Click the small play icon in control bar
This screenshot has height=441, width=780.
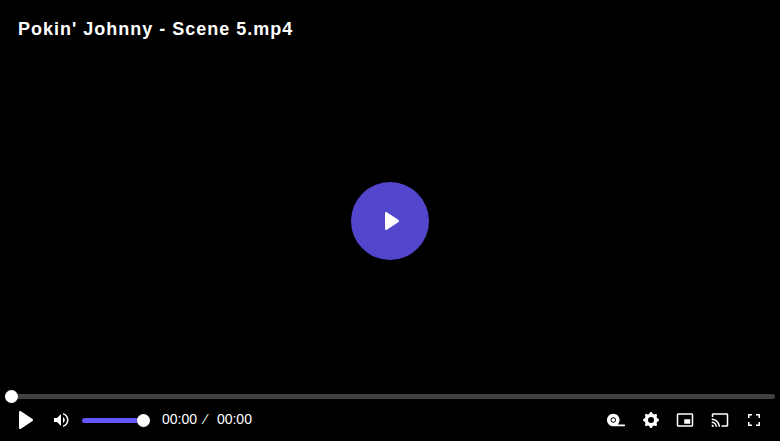25,420
